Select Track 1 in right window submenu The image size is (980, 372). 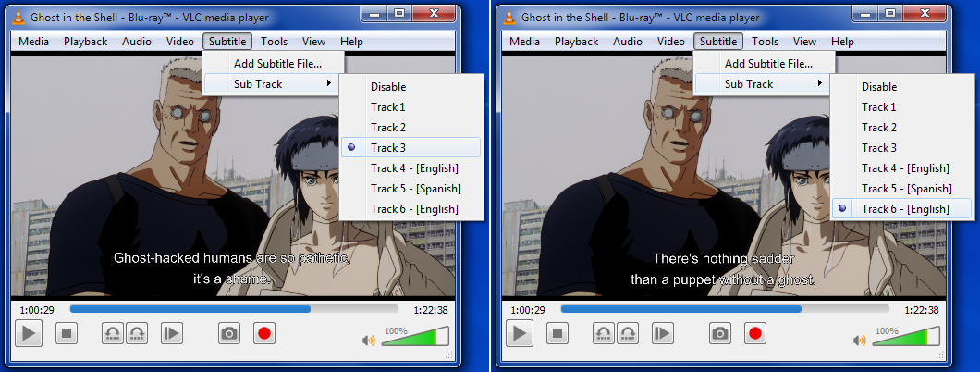pos(901,107)
